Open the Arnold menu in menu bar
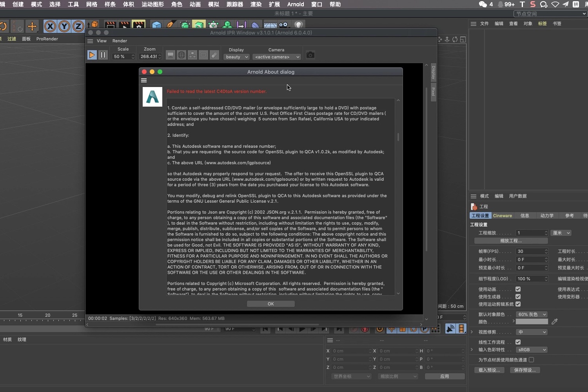Image resolution: width=588 pixels, height=392 pixels. pos(296,4)
